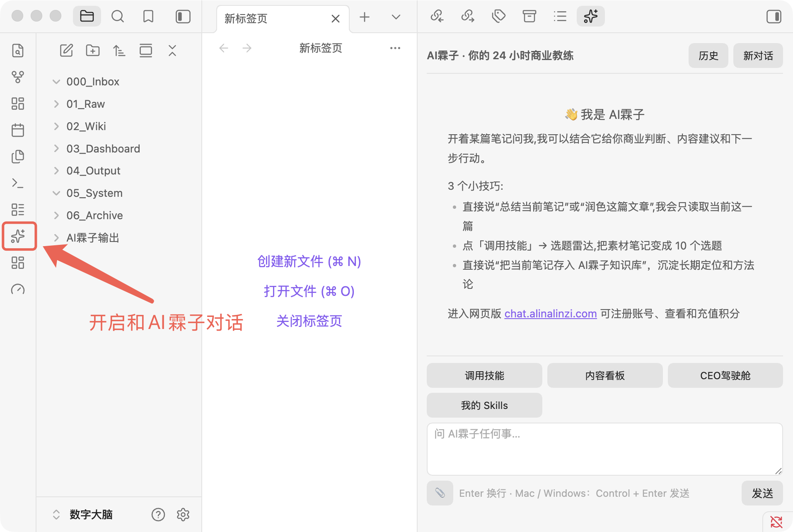The width and height of the screenshot is (793, 532).
Task: Expand the 01_Raw folder
Action: 56,104
